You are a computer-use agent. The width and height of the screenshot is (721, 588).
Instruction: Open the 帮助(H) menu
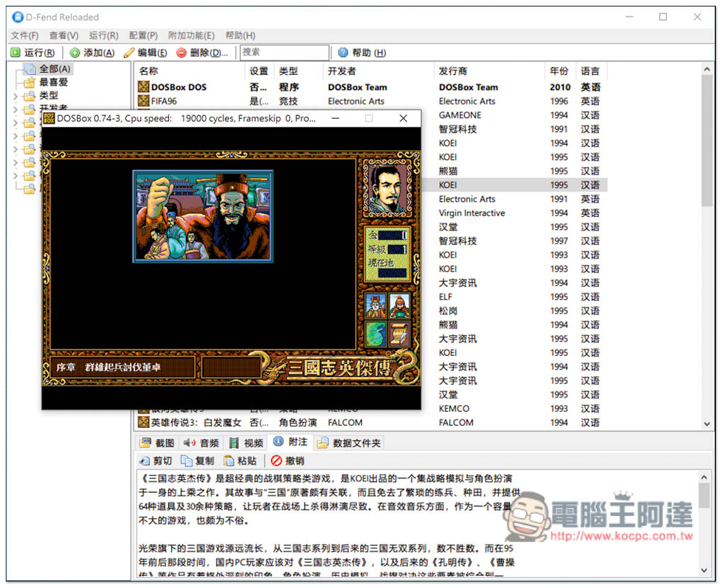[x=240, y=35]
